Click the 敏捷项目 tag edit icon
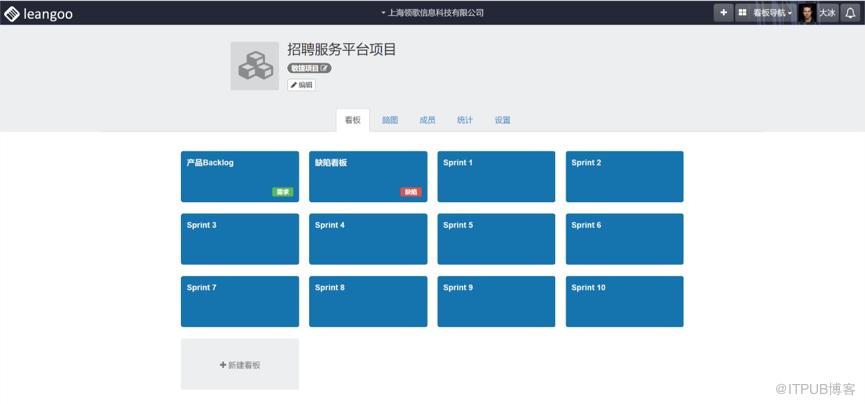Screen dimensions: 865x404 (324, 68)
